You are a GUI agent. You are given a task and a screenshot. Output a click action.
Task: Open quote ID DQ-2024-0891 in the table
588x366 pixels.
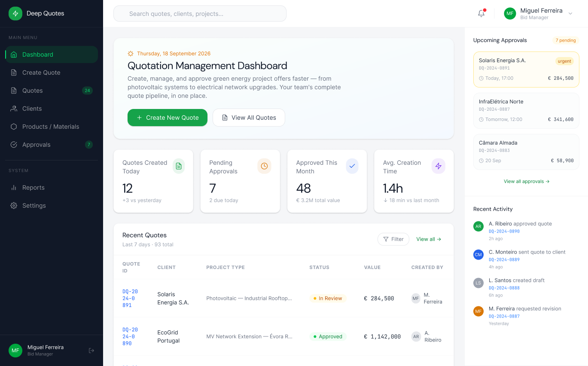coord(130,298)
